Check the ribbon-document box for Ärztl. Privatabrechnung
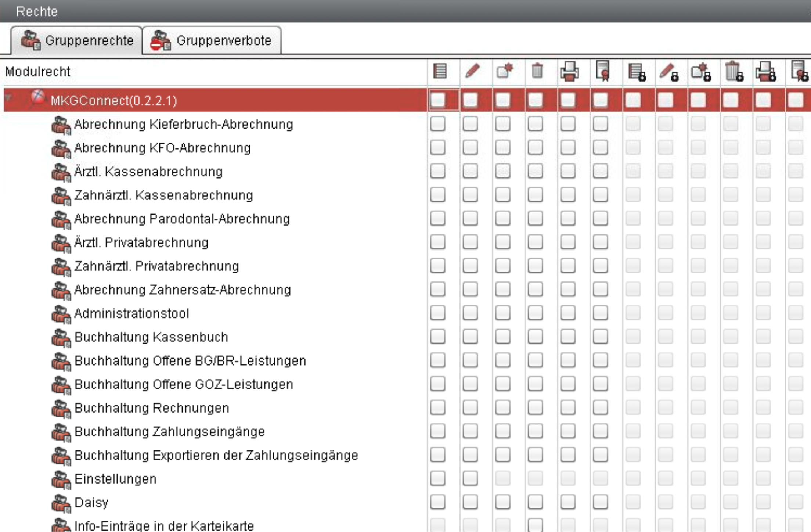Image resolution: width=811 pixels, height=532 pixels. tap(600, 242)
